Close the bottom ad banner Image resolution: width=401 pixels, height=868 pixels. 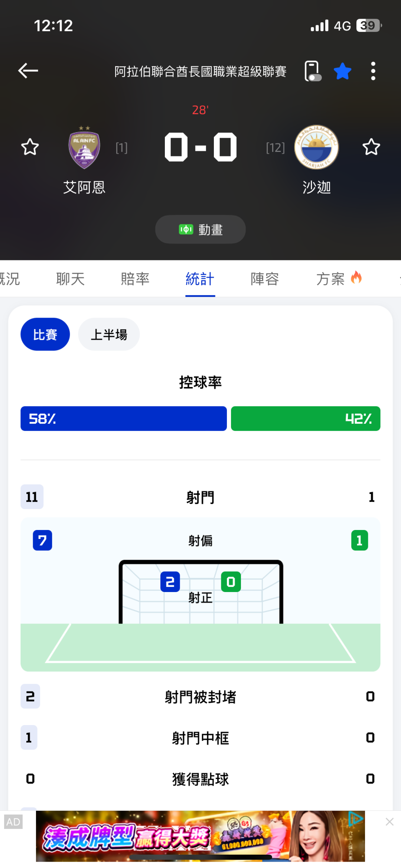pos(389,822)
